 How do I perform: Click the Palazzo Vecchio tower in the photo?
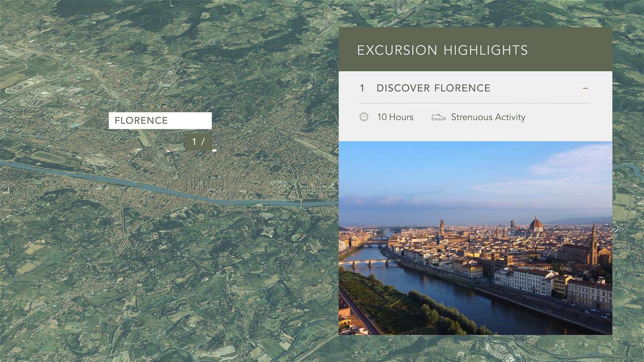coord(442,226)
